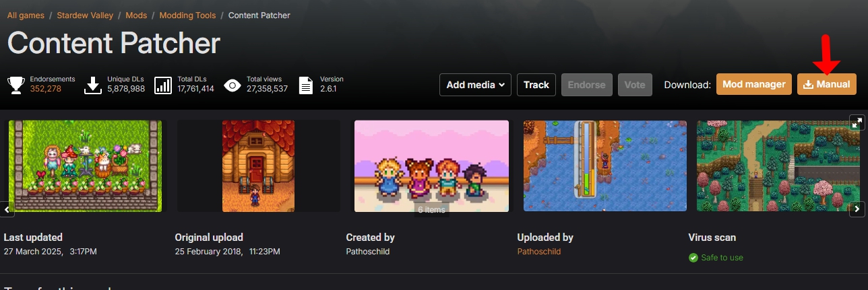Open the farmhouse screenshot thumbnail
The width and height of the screenshot is (868, 290).
tap(258, 166)
